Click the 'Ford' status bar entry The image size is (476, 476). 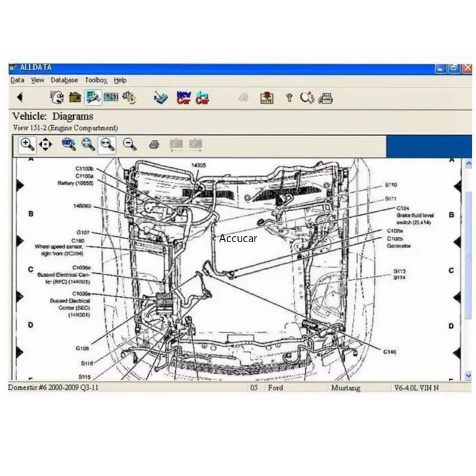[275, 388]
